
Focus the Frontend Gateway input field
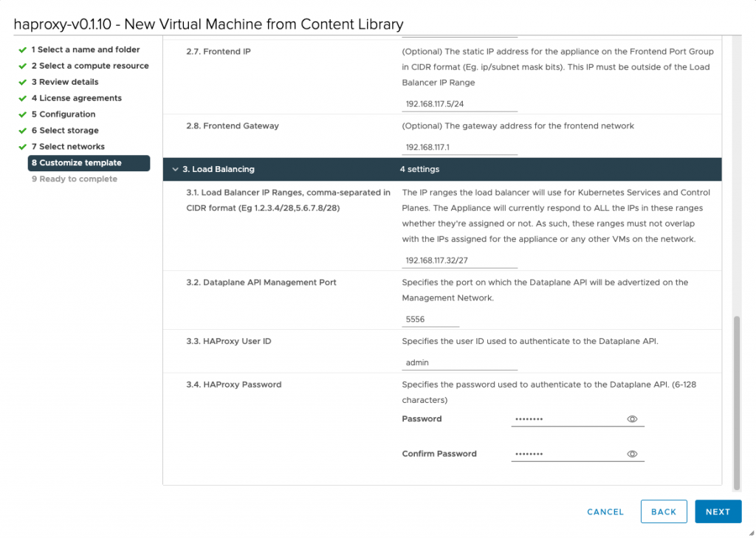pyautogui.click(x=459, y=148)
